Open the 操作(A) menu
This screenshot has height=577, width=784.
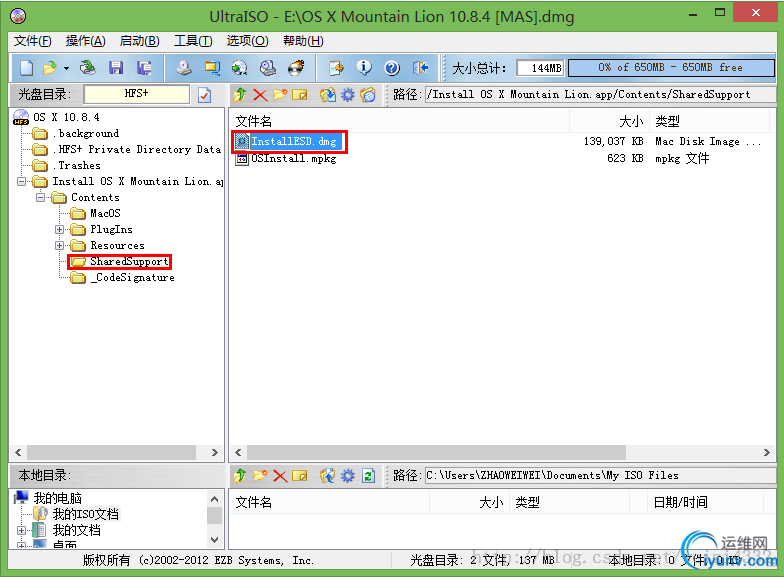[x=86, y=41]
